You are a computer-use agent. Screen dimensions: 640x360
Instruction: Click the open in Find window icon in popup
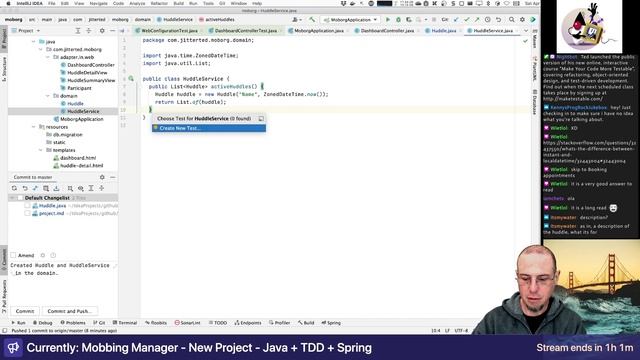click(x=261, y=118)
